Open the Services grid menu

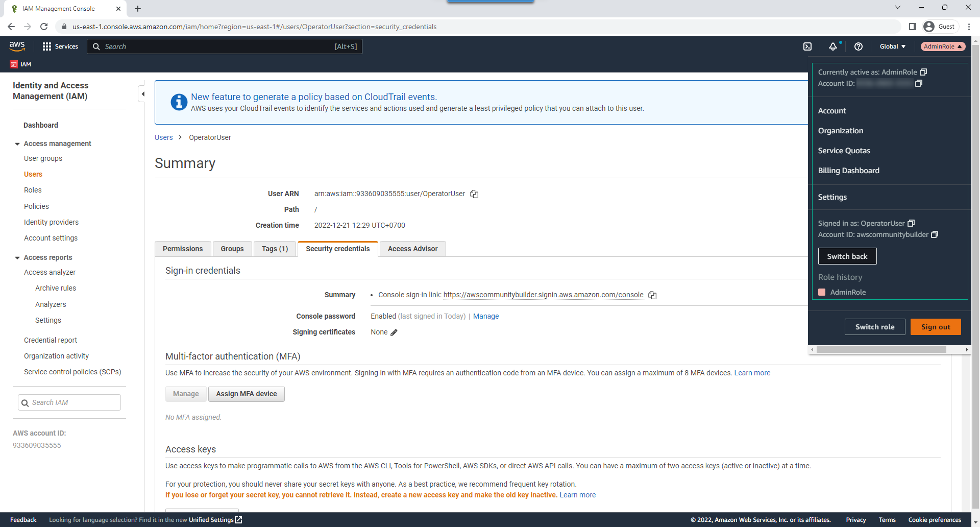[x=60, y=46]
